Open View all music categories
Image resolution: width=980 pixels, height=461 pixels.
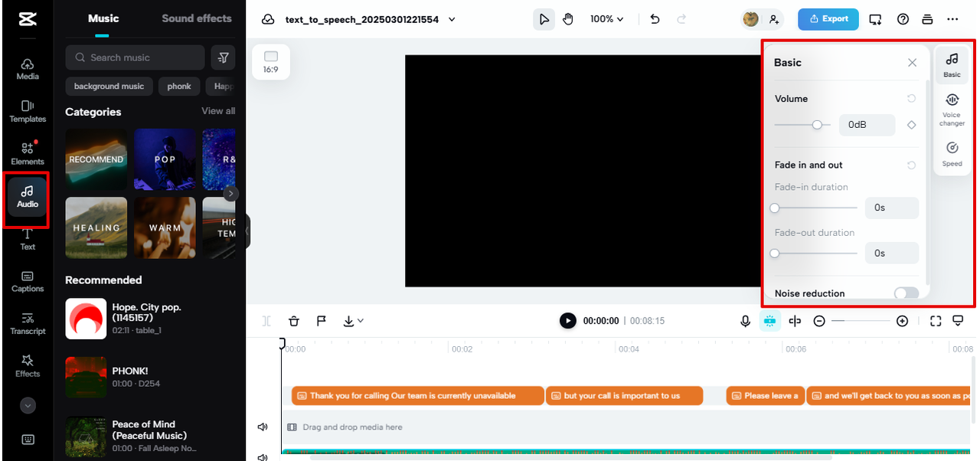217,112
